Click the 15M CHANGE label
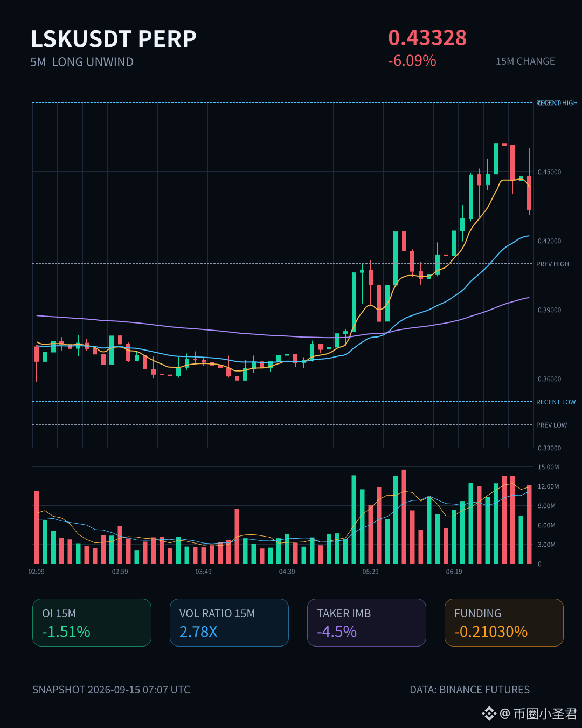Viewport: 582px width, 728px height. coord(525,61)
